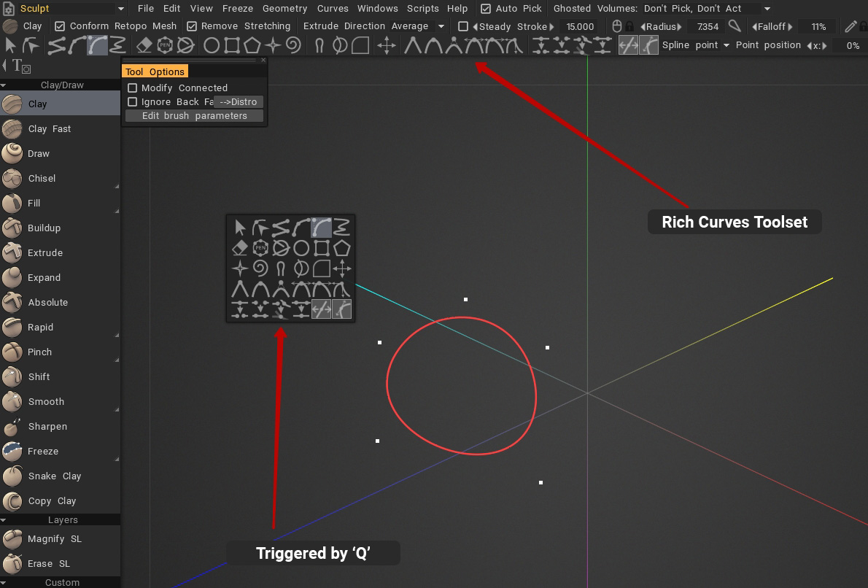Image resolution: width=868 pixels, height=588 pixels.
Task: Expand the Ghosted Volumes dropdown
Action: click(x=767, y=9)
